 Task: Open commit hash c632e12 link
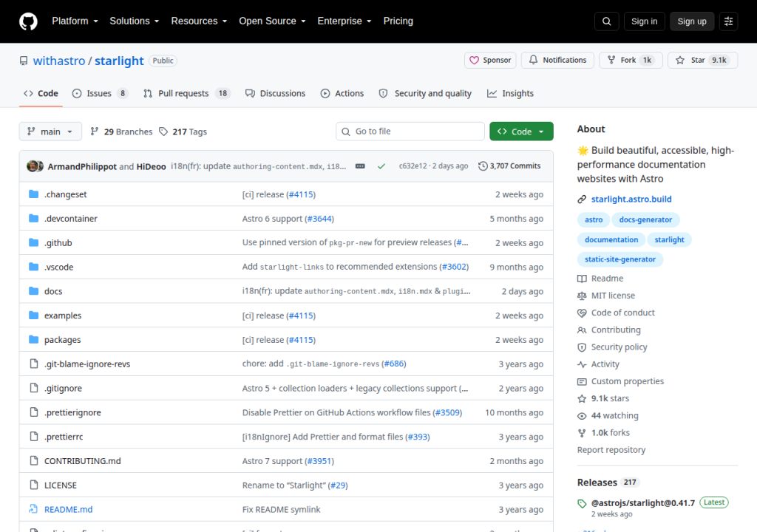(x=413, y=166)
